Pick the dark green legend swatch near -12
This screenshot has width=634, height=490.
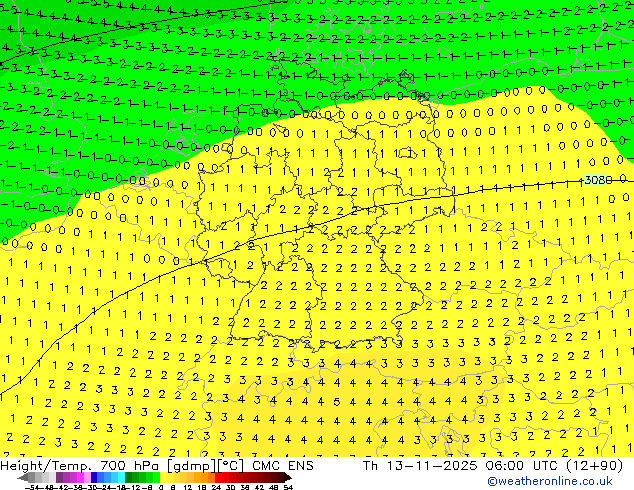coord(129,477)
